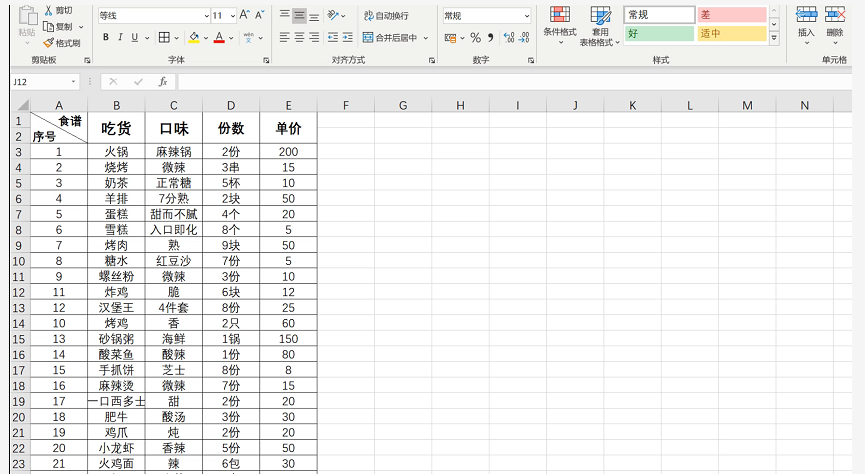This screenshot has width=865, height=474.
Task: Open Number group dialog launcher
Action: 531,60
